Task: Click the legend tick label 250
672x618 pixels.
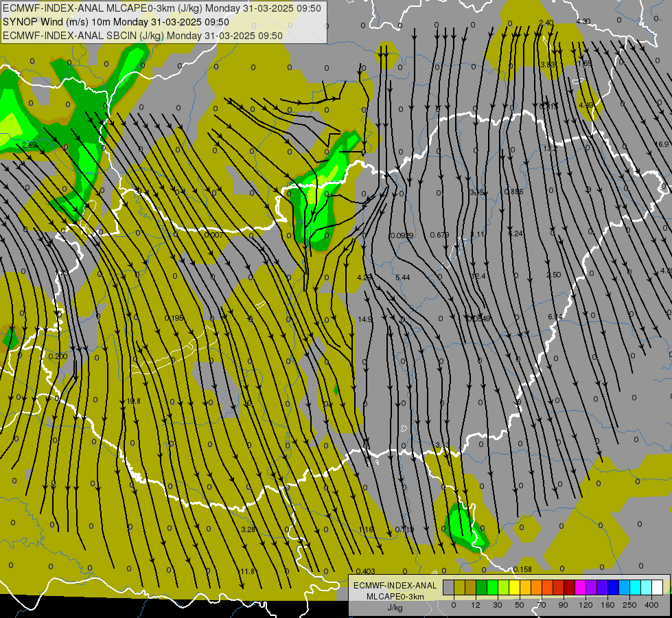Action: point(629,605)
